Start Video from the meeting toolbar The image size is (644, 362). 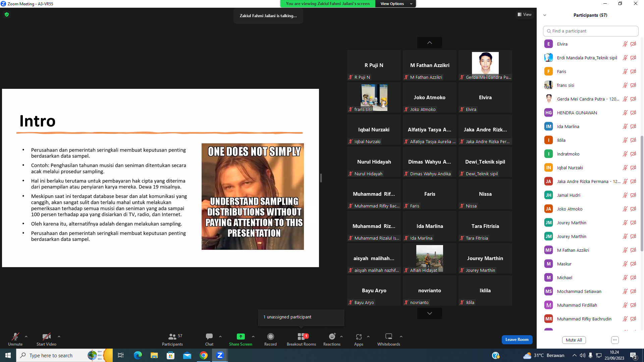[x=46, y=339]
